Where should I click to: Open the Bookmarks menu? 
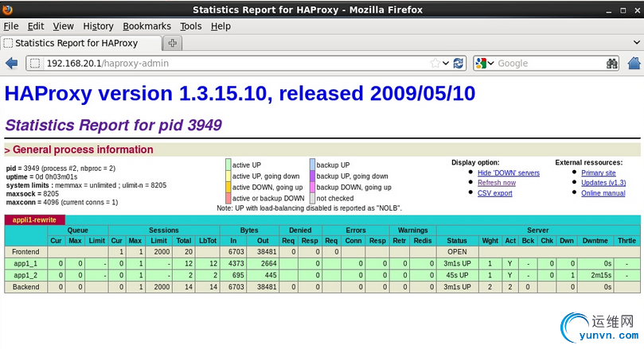146,26
